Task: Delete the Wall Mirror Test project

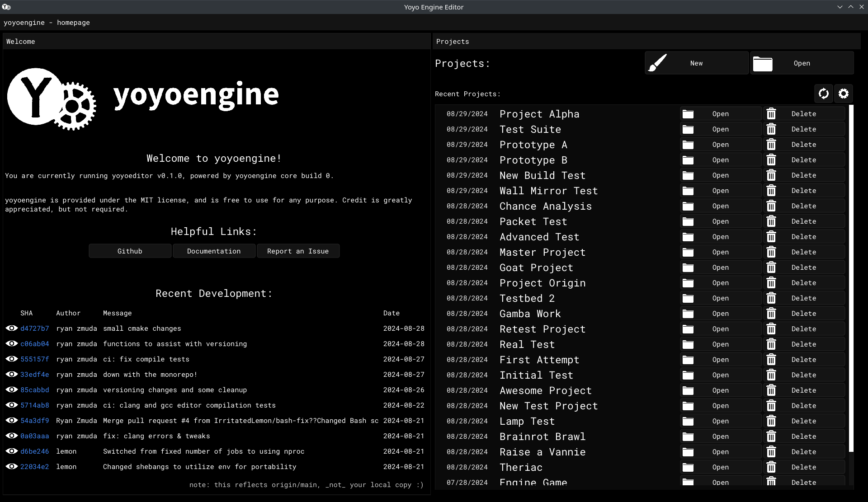Action: click(x=803, y=191)
